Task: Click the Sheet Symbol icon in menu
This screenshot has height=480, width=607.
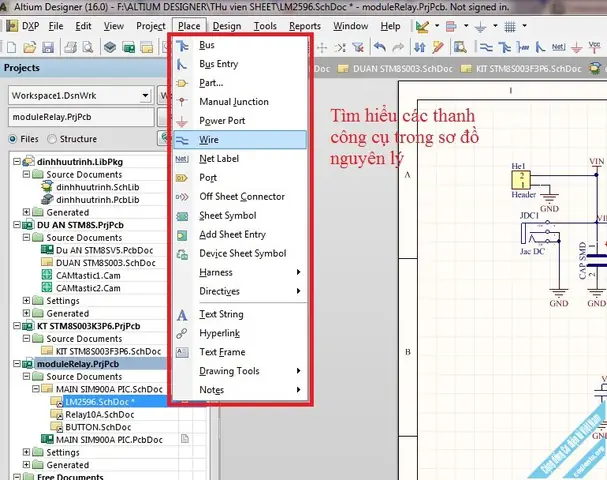Action: pyautogui.click(x=182, y=216)
